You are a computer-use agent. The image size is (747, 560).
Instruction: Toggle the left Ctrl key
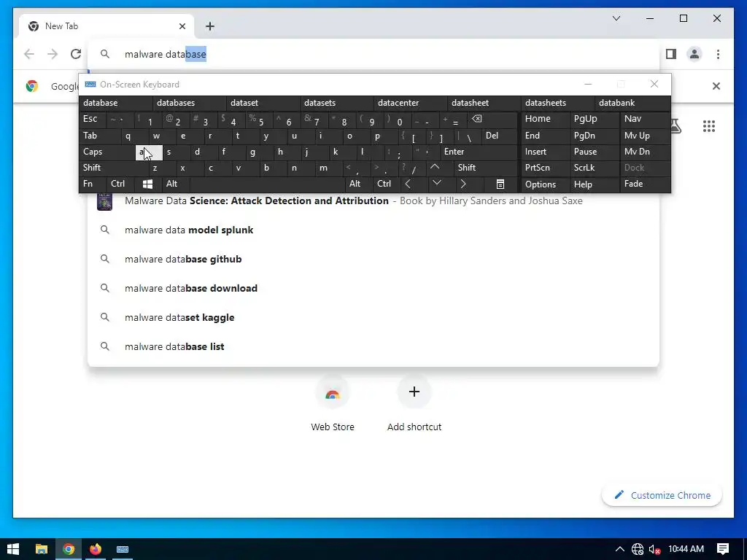(121, 184)
